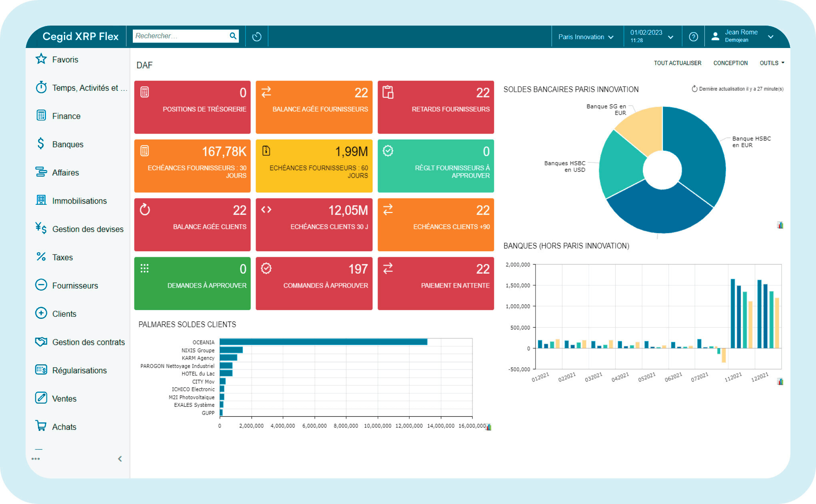Collapse the sidebar with the chevron
This screenshot has width=816, height=504.
(120, 459)
